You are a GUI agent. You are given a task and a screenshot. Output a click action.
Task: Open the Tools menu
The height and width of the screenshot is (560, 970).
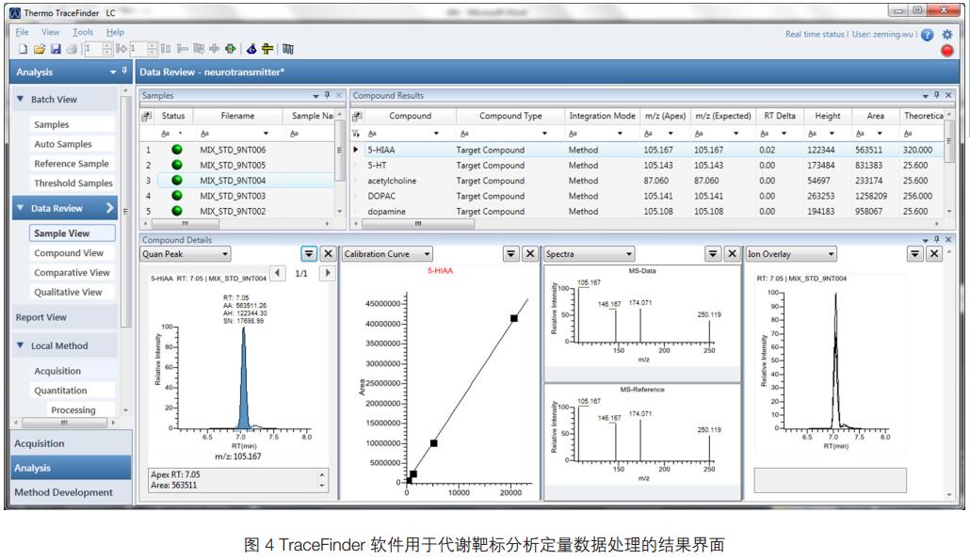tap(82, 32)
